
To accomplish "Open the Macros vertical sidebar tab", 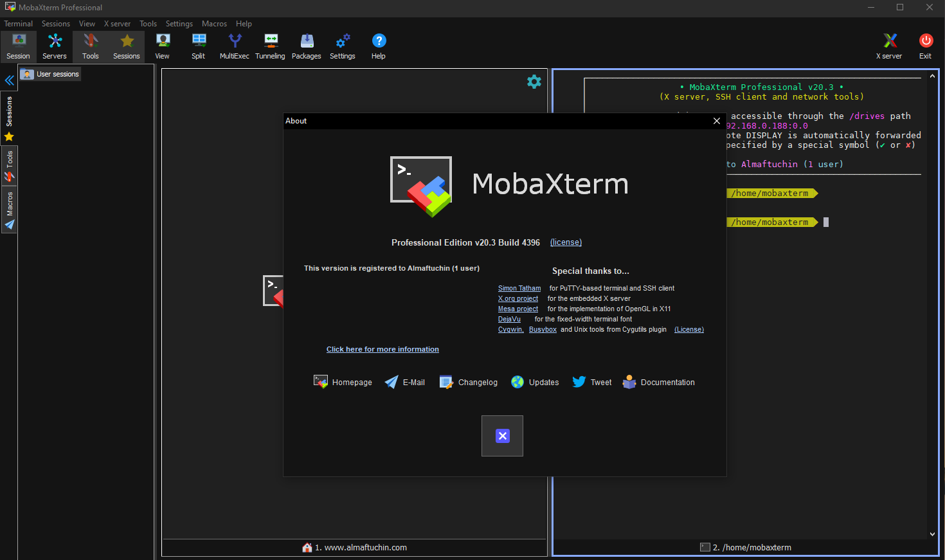I will (9, 211).
